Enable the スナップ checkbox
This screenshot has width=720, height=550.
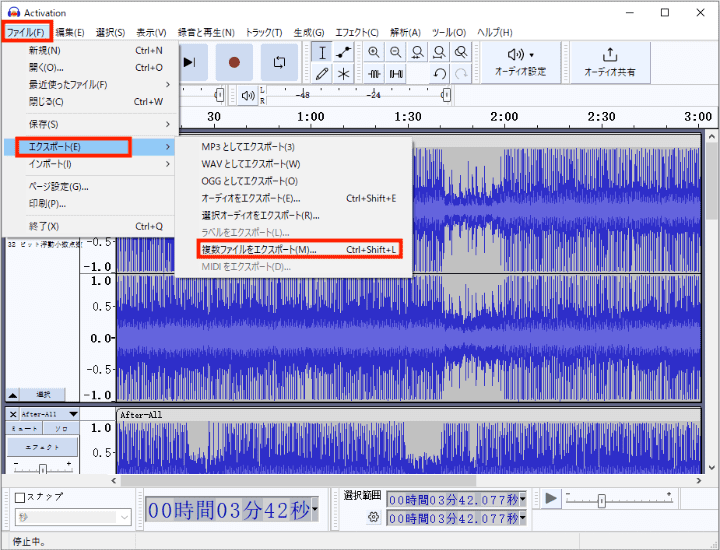point(20,497)
